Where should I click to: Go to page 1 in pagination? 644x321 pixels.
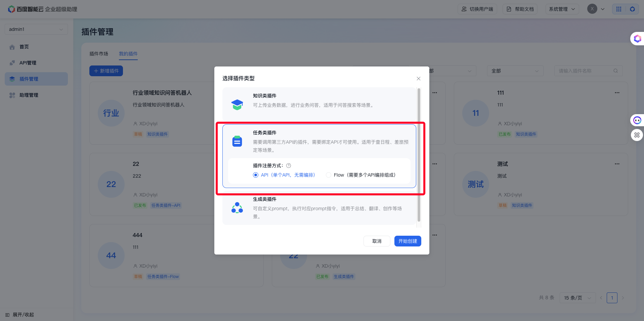pyautogui.click(x=612, y=298)
